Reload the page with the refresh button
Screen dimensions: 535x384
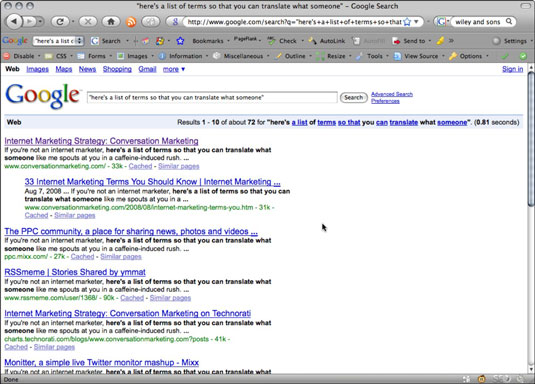pyautogui.click(x=60, y=22)
